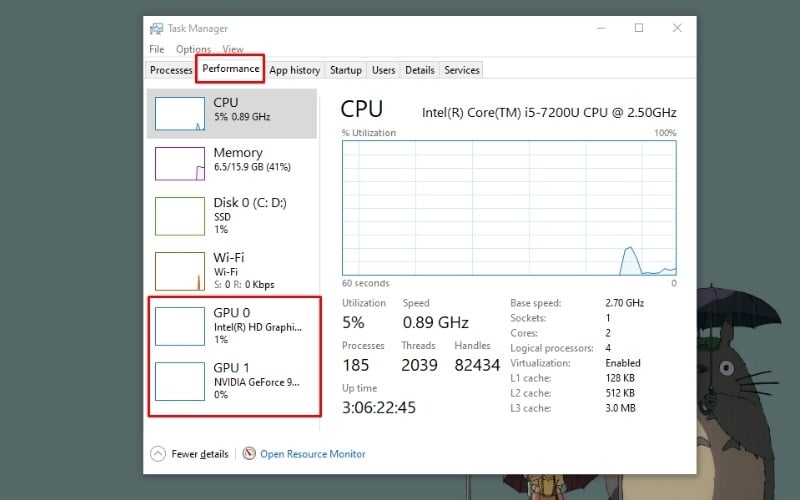
Task: Click the up time value 3:06:22:45
Action: click(x=379, y=408)
